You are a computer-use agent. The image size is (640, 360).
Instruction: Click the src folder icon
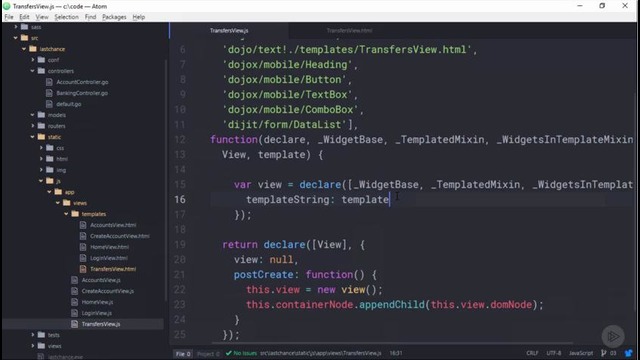tap(24, 38)
